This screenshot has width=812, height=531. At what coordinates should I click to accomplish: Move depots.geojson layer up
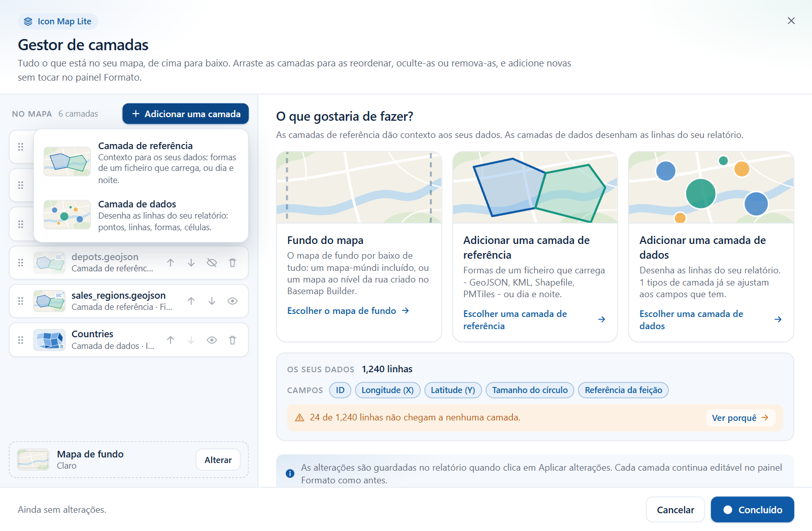[x=171, y=263]
